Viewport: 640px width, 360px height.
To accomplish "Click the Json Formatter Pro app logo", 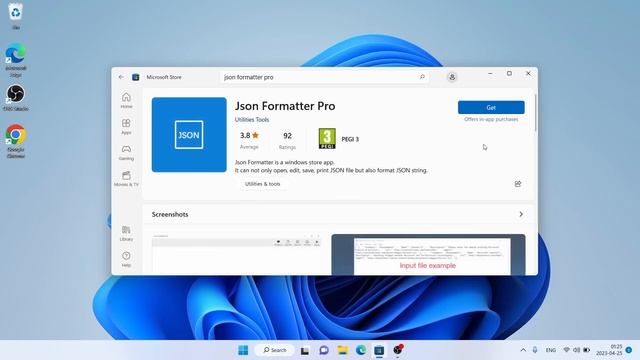I will coord(189,135).
